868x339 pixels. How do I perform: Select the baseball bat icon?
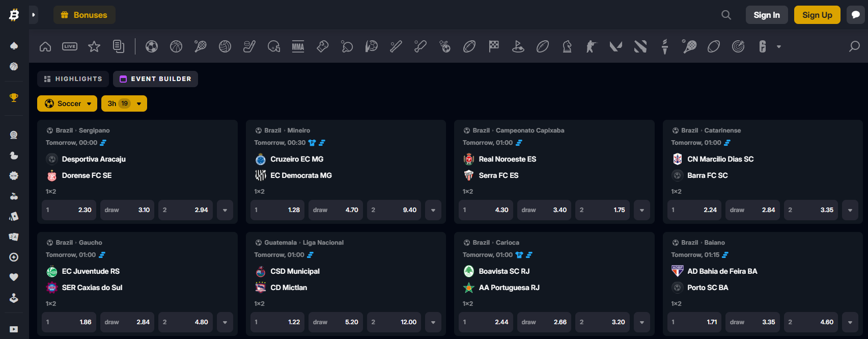point(396,46)
